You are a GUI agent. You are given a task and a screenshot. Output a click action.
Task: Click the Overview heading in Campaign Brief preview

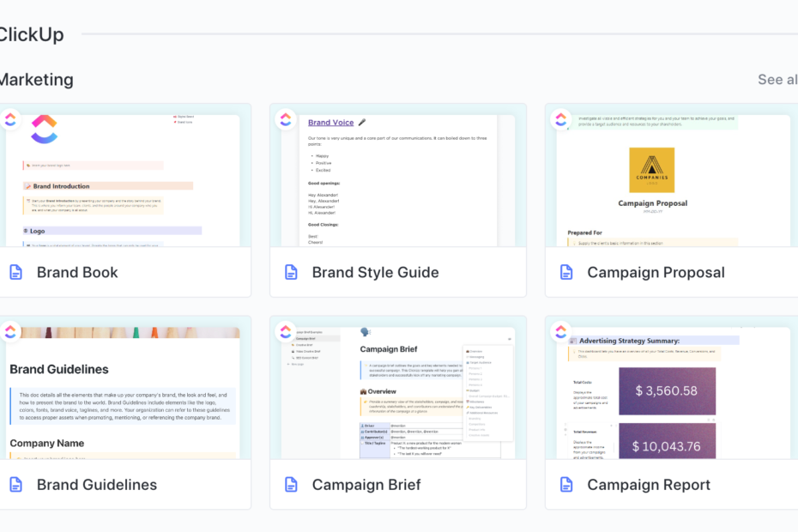pos(382,391)
